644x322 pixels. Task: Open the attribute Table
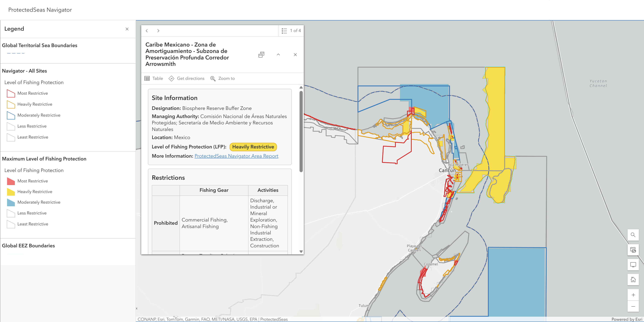[154, 78]
